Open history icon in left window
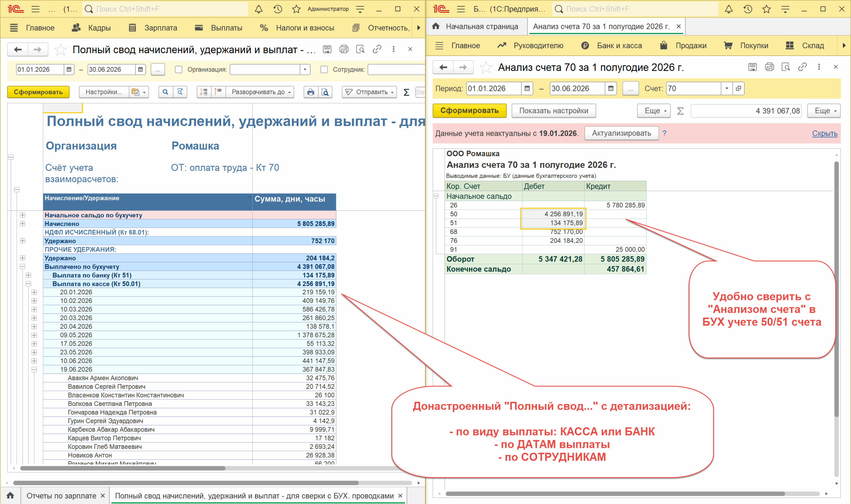Screen dimensions: 851x504 pos(278,9)
